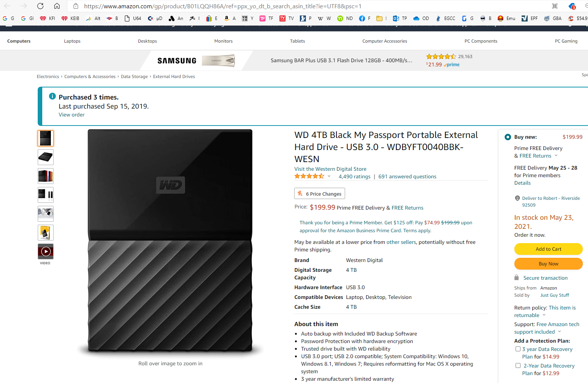Open the yellow bookmarks folder
Viewport: 588px width, 383px height.
point(381,18)
